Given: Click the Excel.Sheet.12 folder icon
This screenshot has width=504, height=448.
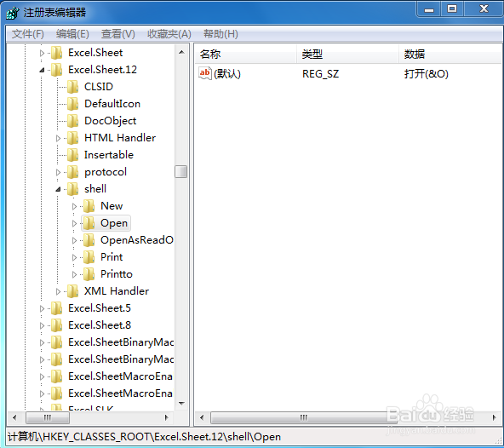Looking at the screenshot, I should click(x=56, y=70).
